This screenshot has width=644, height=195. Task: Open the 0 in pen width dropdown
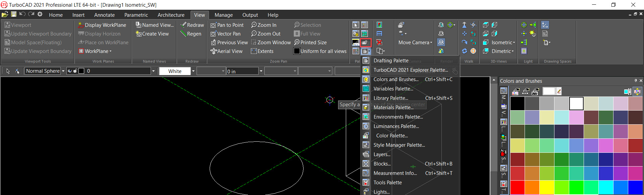coord(261,71)
